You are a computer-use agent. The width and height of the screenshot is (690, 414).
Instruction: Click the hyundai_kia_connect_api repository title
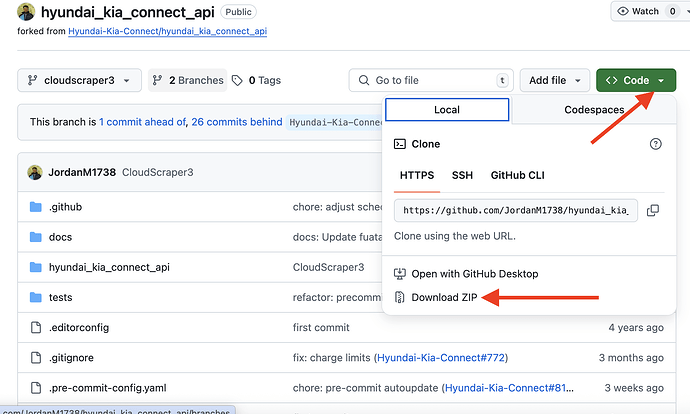(x=128, y=12)
